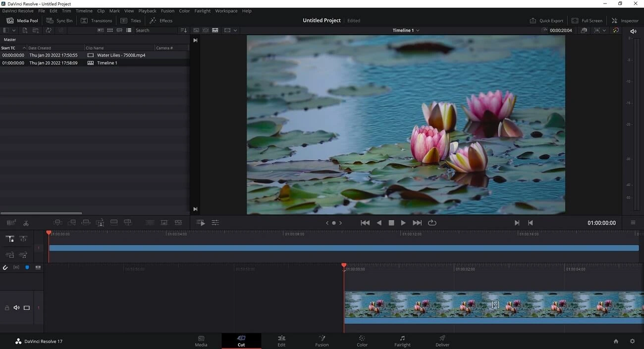Select the split clip scissors tool

click(26, 223)
